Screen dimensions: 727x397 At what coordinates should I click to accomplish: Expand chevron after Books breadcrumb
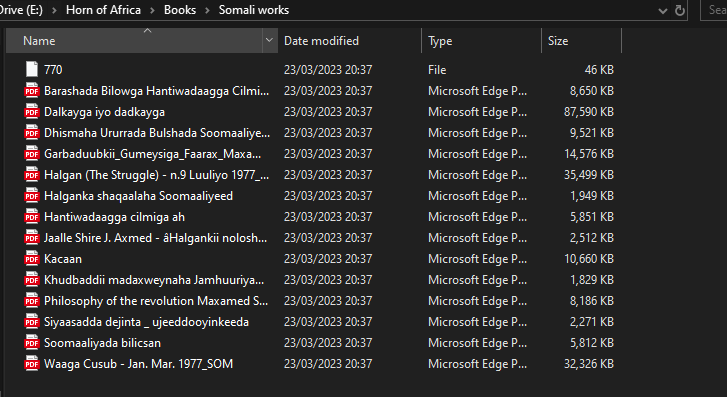pos(207,10)
